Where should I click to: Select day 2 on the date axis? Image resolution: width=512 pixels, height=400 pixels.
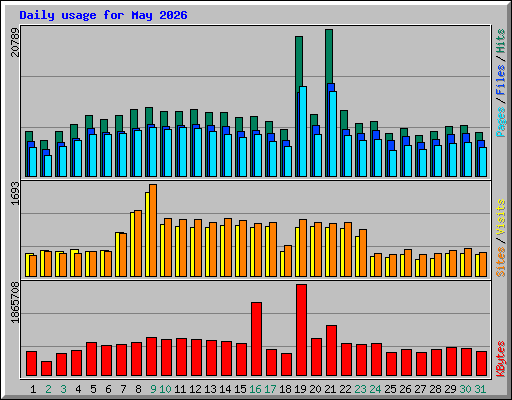click(x=48, y=389)
